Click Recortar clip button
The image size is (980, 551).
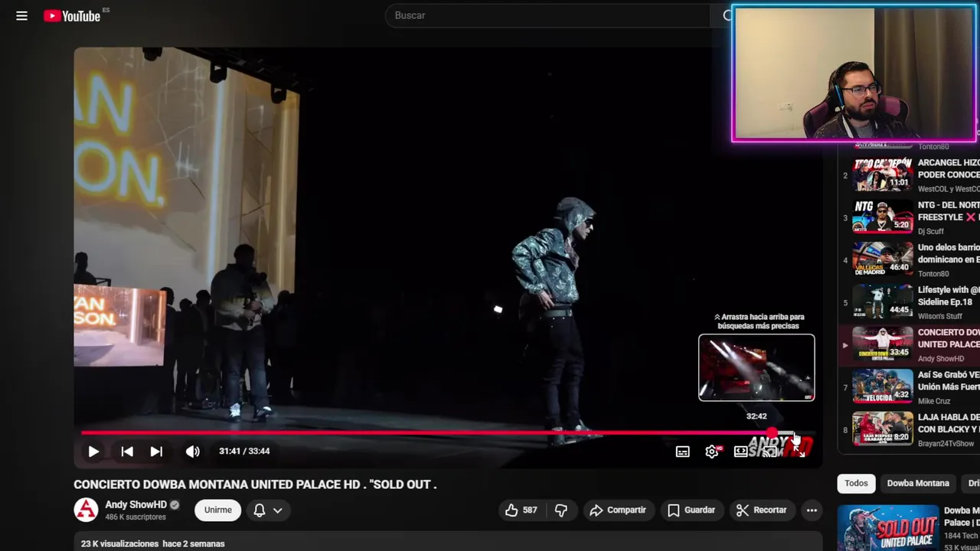[762, 510]
